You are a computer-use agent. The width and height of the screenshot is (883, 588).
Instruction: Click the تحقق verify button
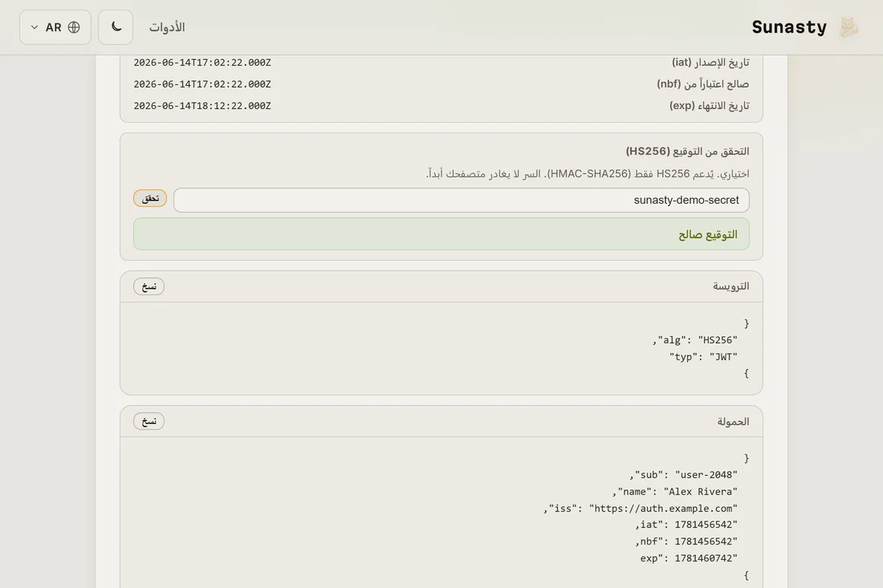[150, 198]
